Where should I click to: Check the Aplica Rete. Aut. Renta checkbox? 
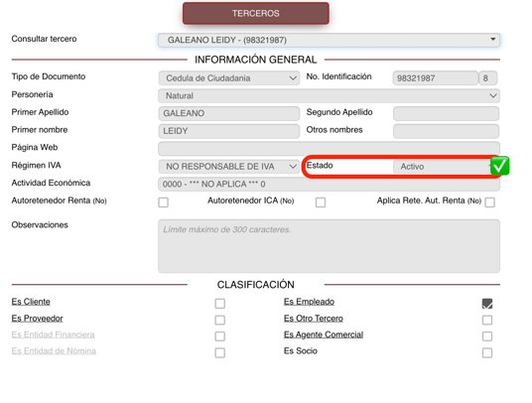[x=490, y=202]
